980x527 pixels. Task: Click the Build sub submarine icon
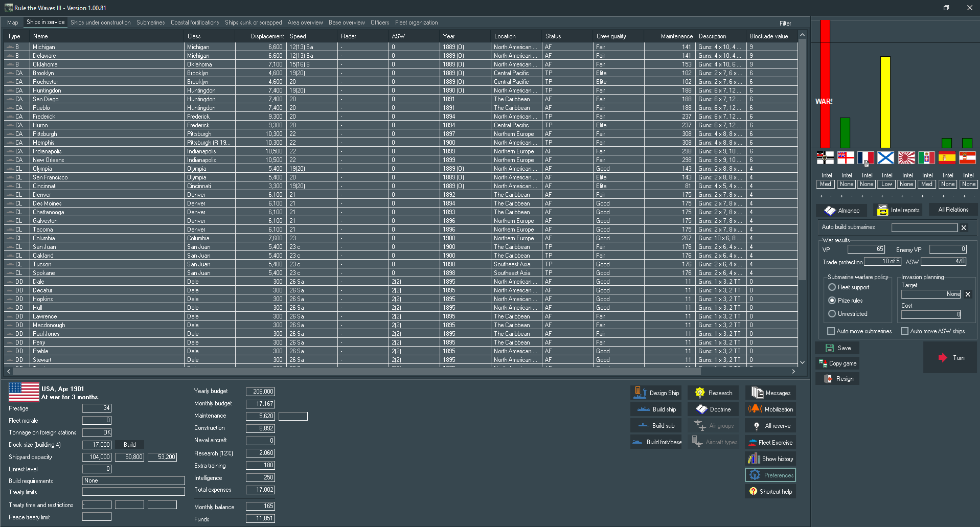(643, 425)
